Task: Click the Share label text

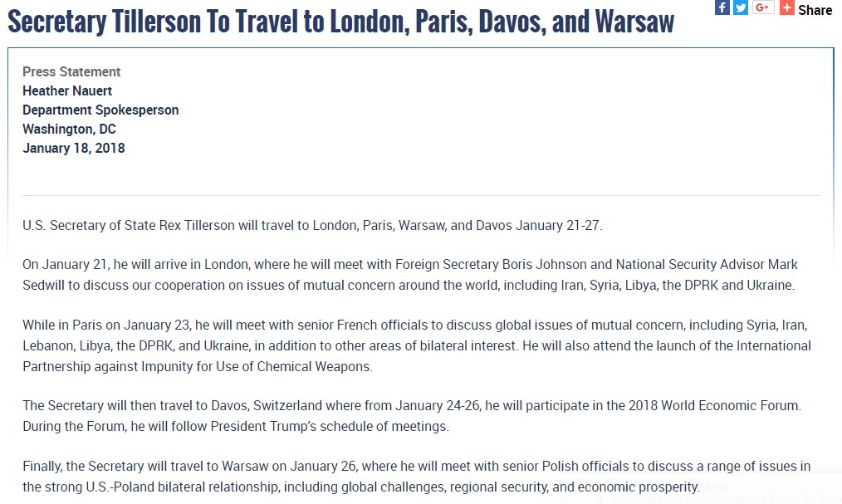Action: 815,10
